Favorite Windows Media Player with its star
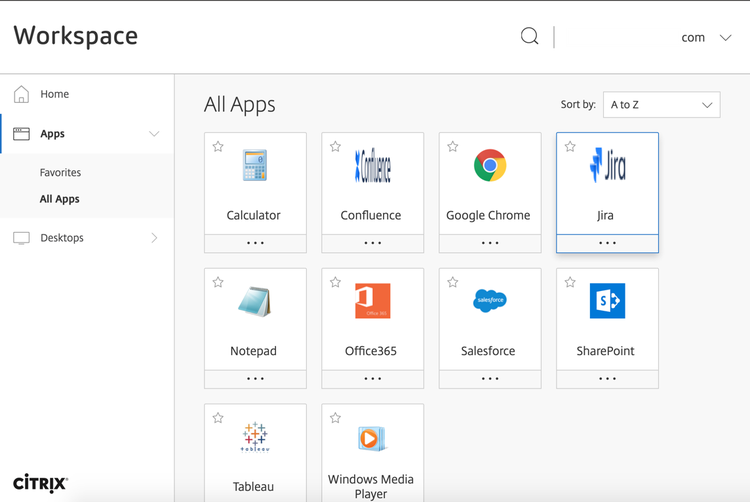 click(x=335, y=418)
